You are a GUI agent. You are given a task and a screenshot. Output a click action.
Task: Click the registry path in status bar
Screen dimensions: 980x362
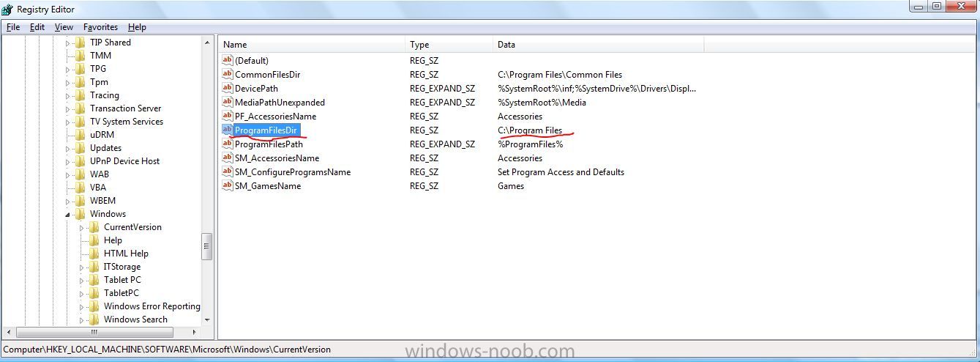168,350
